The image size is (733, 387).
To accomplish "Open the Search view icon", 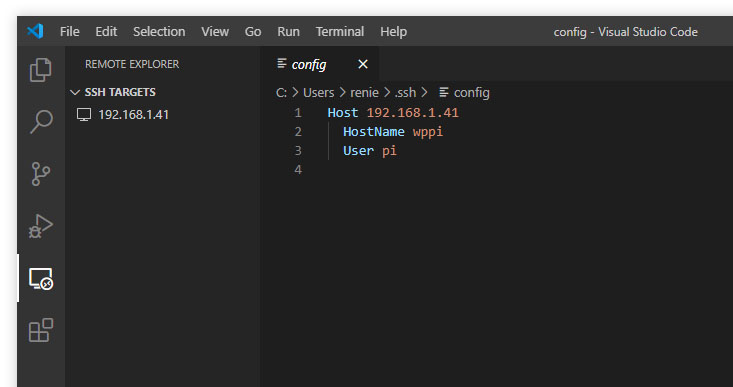I will pos(41,122).
